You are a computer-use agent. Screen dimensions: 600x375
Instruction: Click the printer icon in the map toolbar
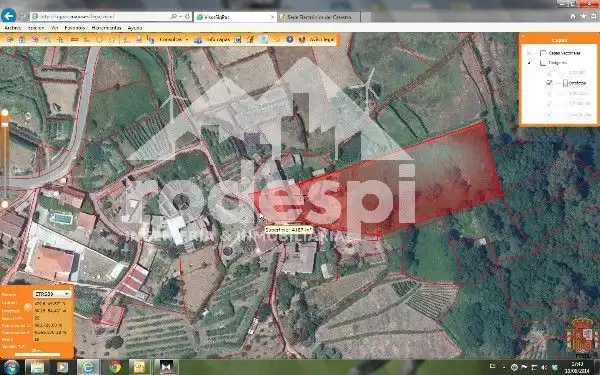pos(139,40)
